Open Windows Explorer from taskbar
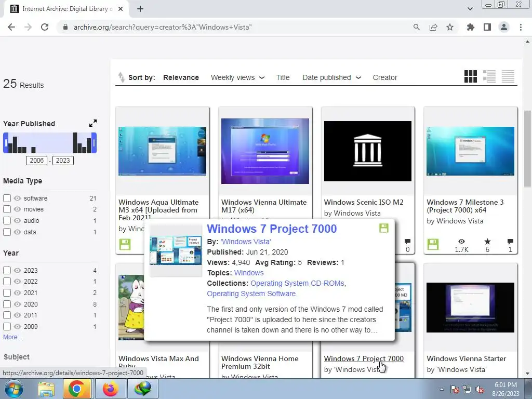Viewport: 532px width, 399px height. point(46,389)
